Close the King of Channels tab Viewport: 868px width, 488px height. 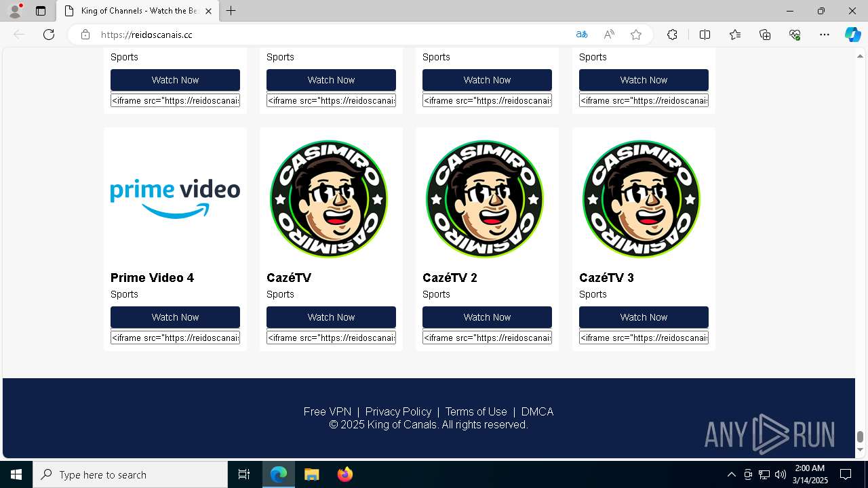[208, 11]
